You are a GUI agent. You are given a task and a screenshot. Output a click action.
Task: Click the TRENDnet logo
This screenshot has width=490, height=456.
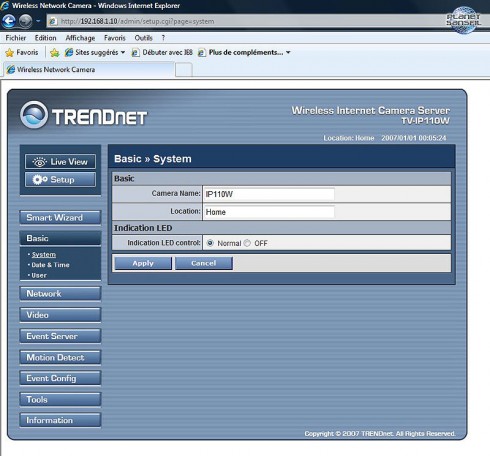click(83, 115)
